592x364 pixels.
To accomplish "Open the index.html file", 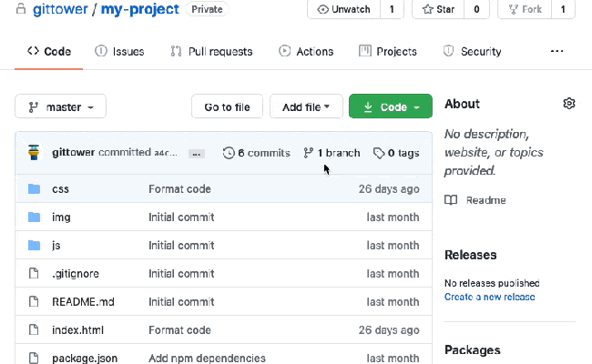I will [77, 330].
